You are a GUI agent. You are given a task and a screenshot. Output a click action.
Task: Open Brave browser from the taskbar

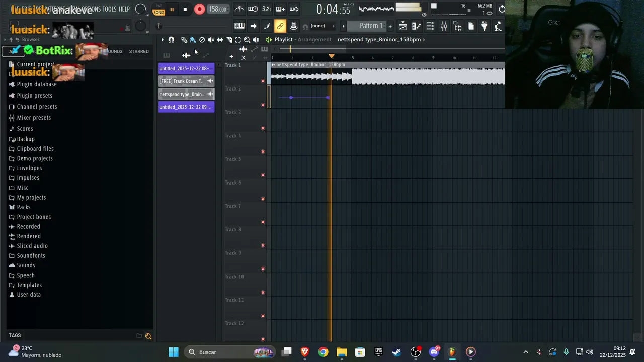[305, 352]
